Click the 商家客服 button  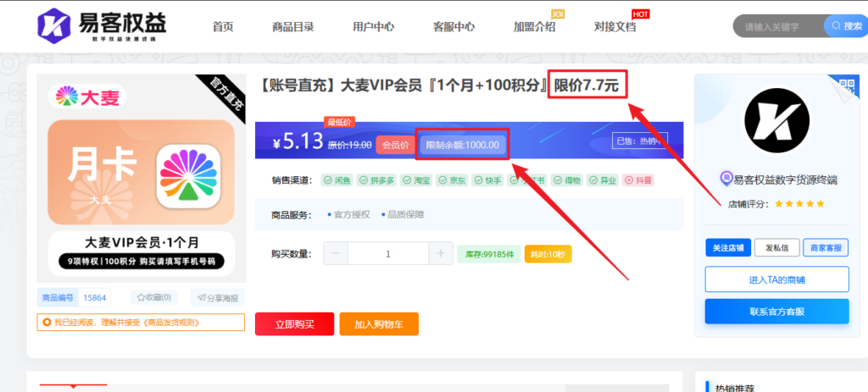point(826,248)
